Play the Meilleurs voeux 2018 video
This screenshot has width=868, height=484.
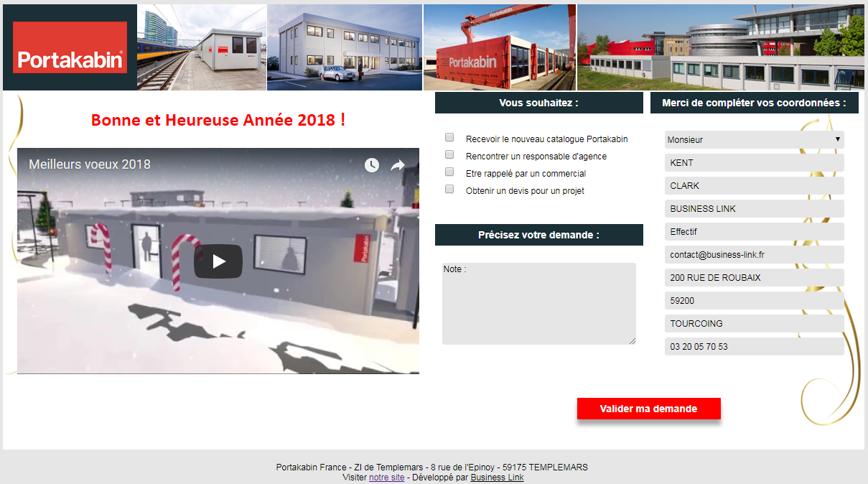coord(218,261)
